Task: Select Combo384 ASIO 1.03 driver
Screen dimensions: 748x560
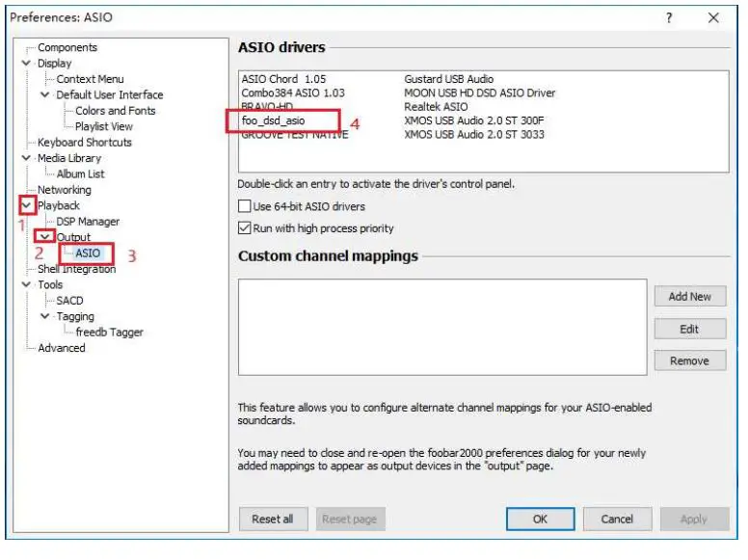Action: 293,93
